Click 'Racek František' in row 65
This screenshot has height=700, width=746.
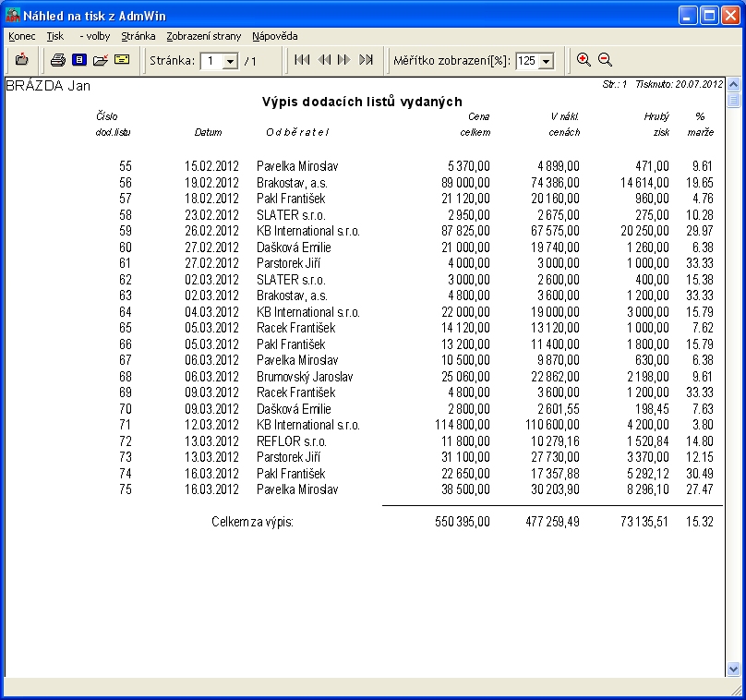[x=296, y=328]
